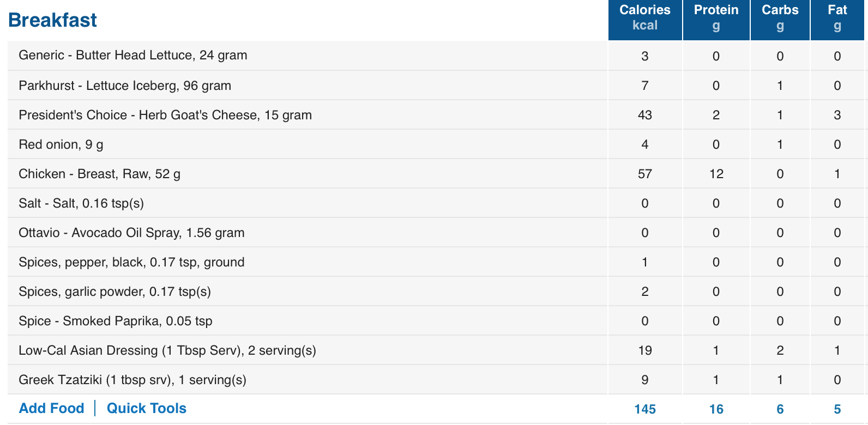Select the Smoked Paprika spice entry
868x425 pixels.
(116, 321)
